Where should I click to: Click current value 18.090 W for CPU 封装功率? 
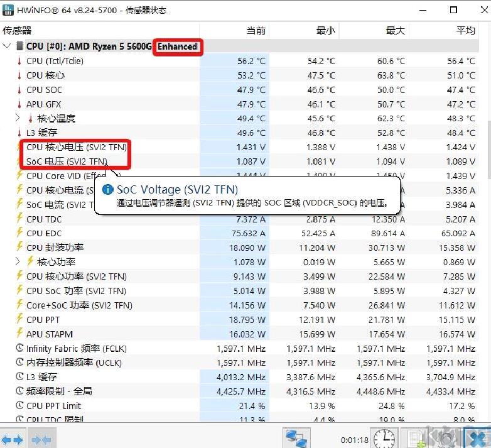click(247, 248)
